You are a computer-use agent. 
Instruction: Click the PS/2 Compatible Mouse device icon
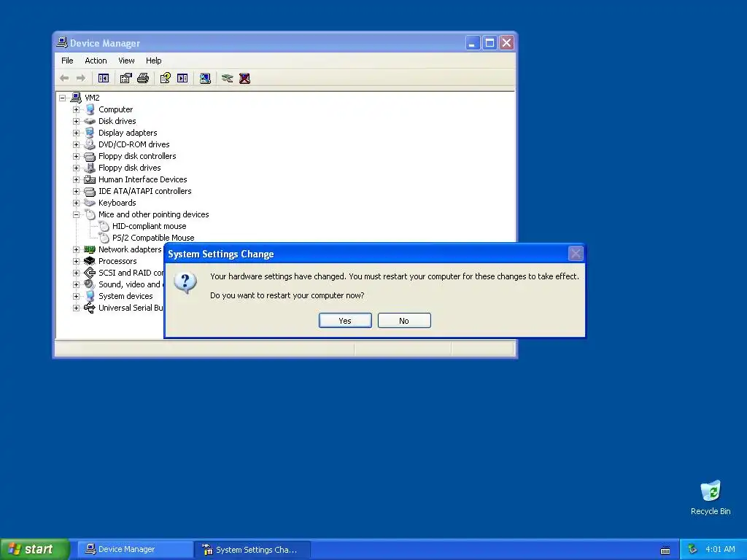(x=104, y=238)
